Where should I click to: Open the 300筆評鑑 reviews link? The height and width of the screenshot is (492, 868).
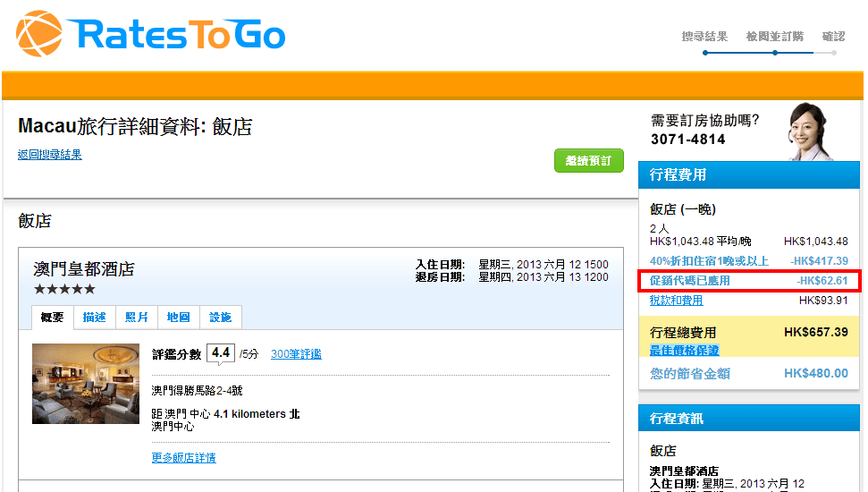296,354
